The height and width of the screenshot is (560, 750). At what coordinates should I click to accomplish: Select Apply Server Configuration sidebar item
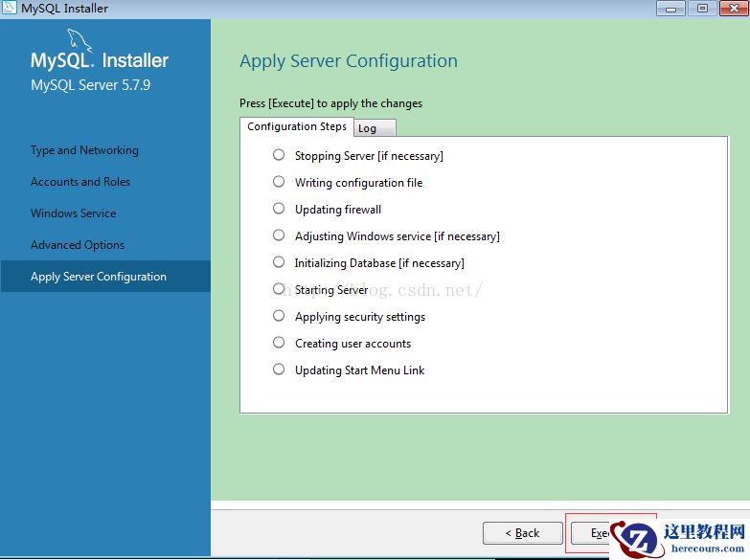click(x=105, y=277)
